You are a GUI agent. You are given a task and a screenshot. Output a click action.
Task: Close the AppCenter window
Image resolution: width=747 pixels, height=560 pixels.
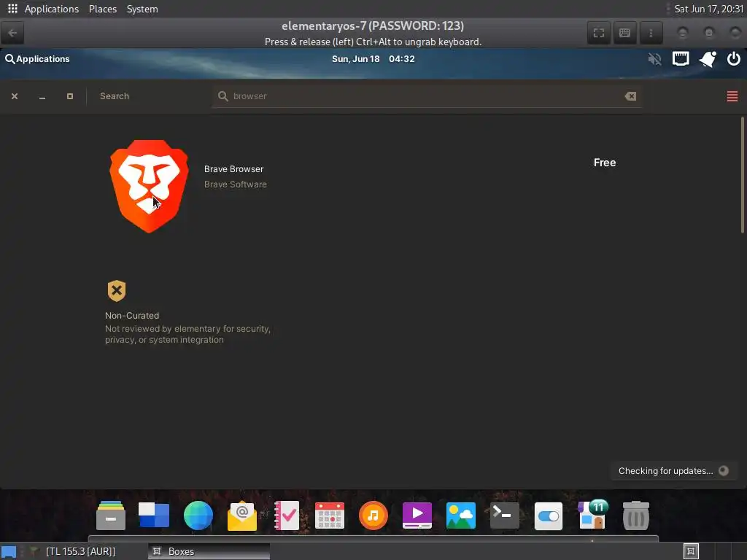point(15,96)
